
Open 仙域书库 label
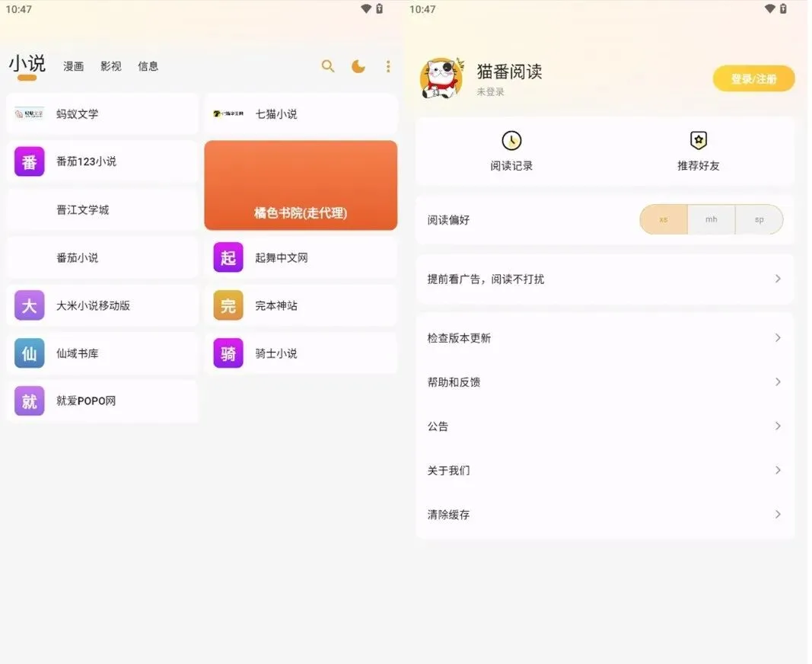(x=77, y=353)
